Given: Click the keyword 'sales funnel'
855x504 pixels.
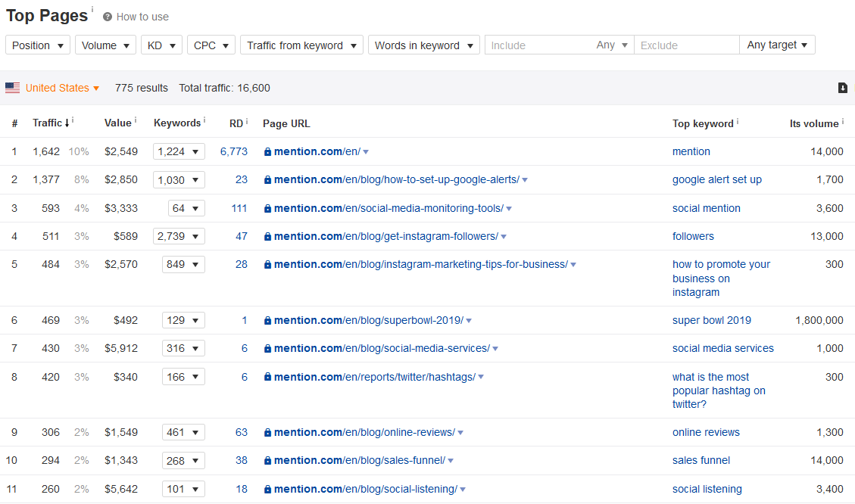Looking at the screenshot, I should click(x=701, y=460).
